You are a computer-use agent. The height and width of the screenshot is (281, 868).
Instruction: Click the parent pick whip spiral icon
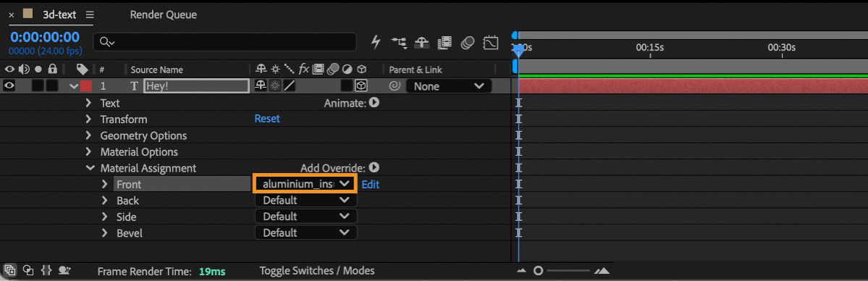(x=394, y=86)
